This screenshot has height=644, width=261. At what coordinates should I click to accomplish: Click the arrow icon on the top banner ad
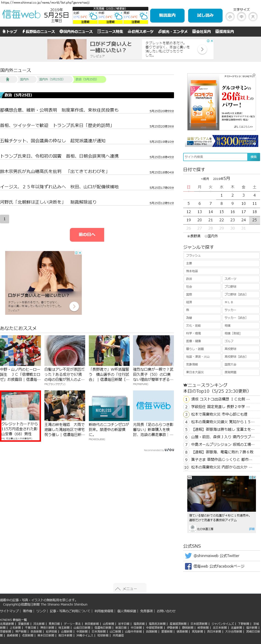click(x=202, y=49)
